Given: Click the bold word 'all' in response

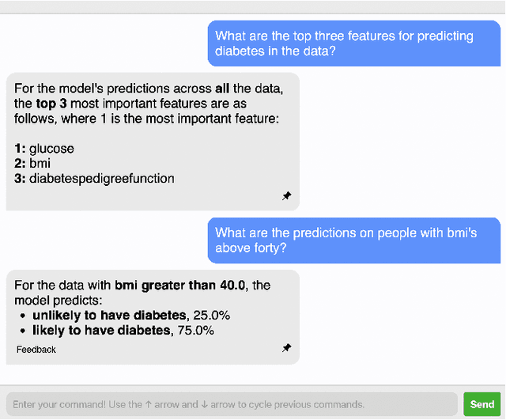Looking at the screenshot, I should [222, 88].
